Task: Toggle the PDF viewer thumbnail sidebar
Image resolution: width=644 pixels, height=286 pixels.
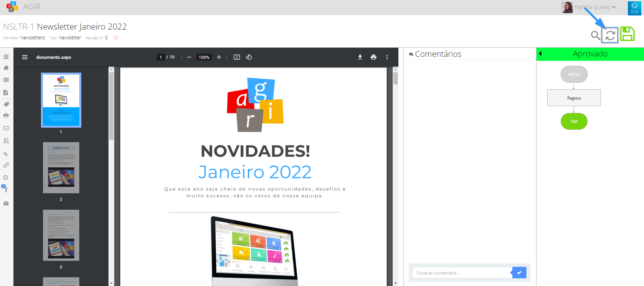Action: pos(25,57)
